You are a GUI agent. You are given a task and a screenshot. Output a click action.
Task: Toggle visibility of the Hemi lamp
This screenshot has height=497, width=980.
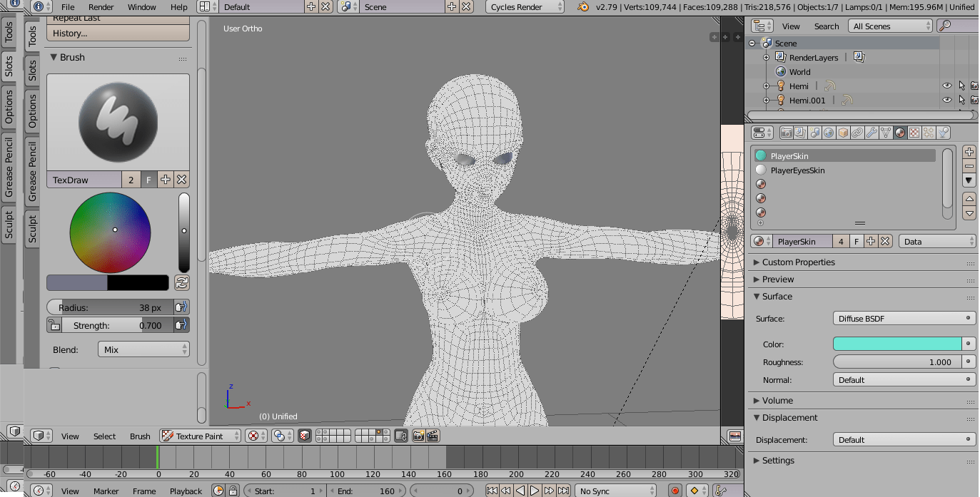pyautogui.click(x=947, y=85)
